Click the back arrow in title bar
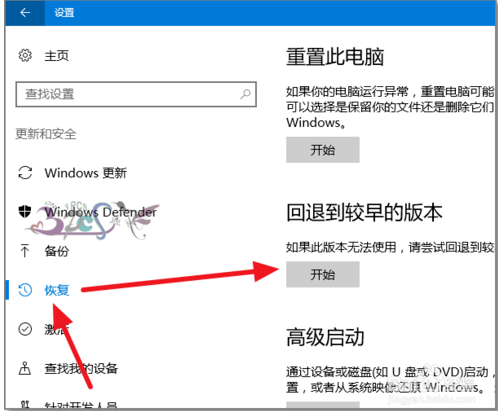The height and width of the screenshot is (411, 498). coord(25,13)
